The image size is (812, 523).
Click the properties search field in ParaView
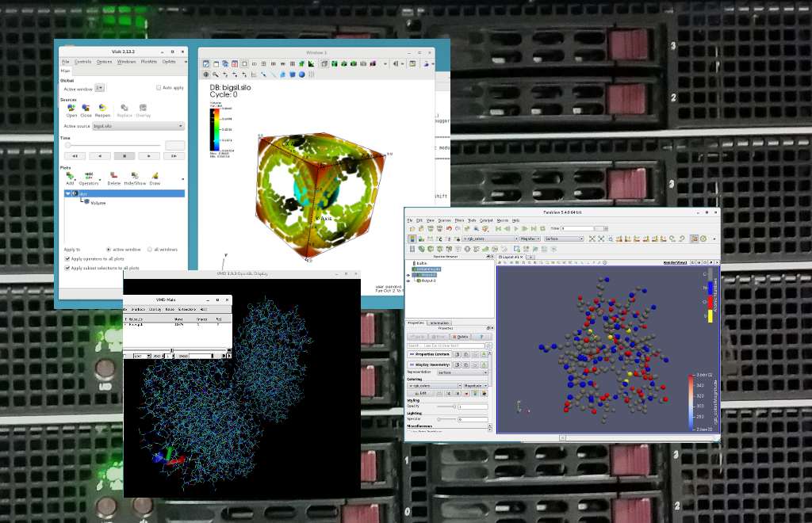coord(446,345)
